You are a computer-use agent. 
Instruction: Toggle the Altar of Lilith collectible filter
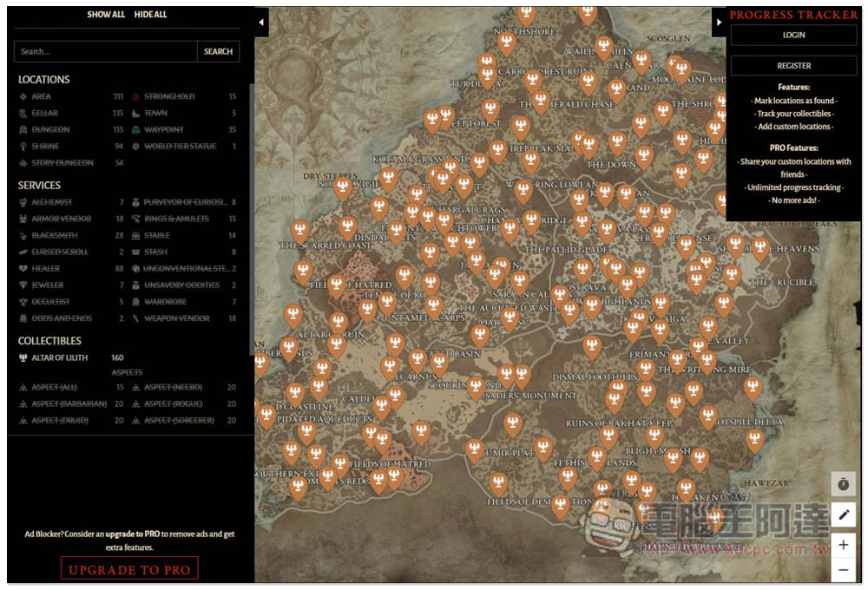71,357
